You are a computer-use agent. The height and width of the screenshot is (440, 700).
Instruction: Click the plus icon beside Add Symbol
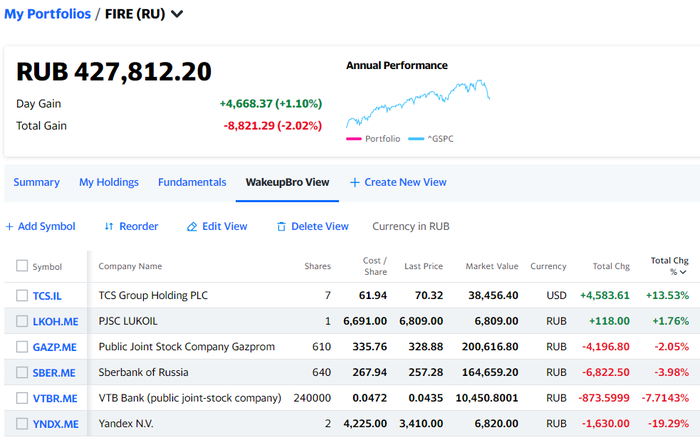click(9, 227)
